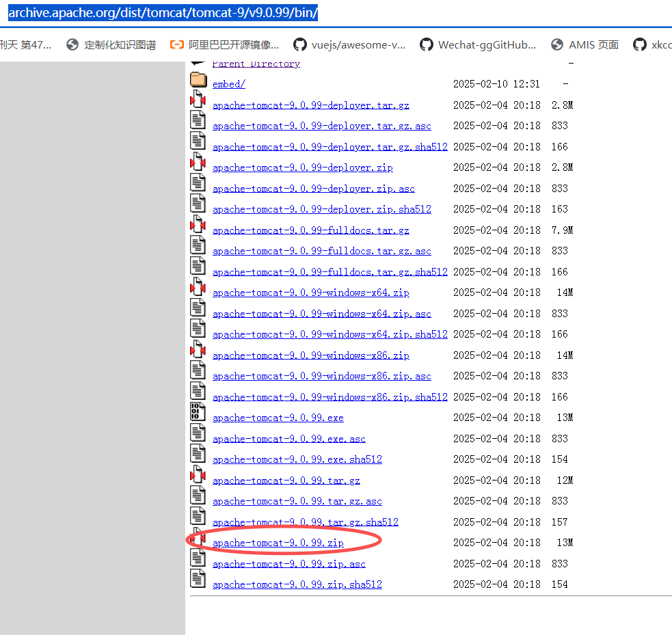The width and height of the screenshot is (672, 635).
Task: Click text file icon for deployer.zip.sha512
Action: (198, 203)
